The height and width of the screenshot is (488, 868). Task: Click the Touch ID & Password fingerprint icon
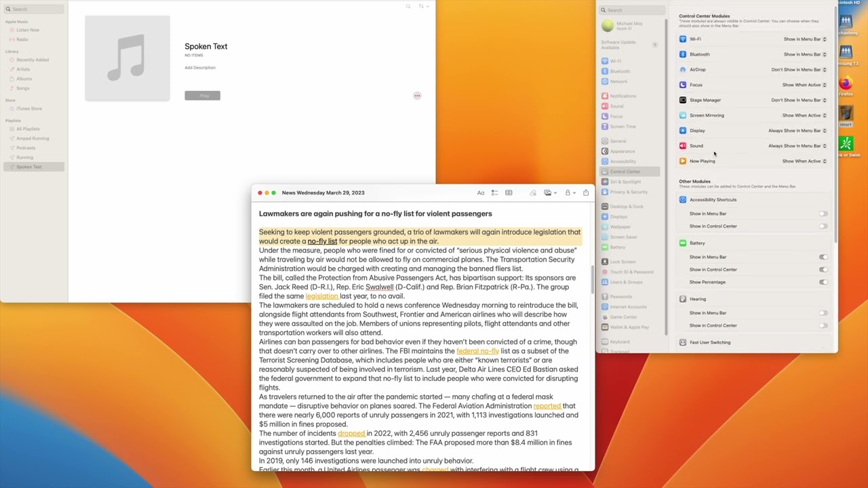pos(605,272)
